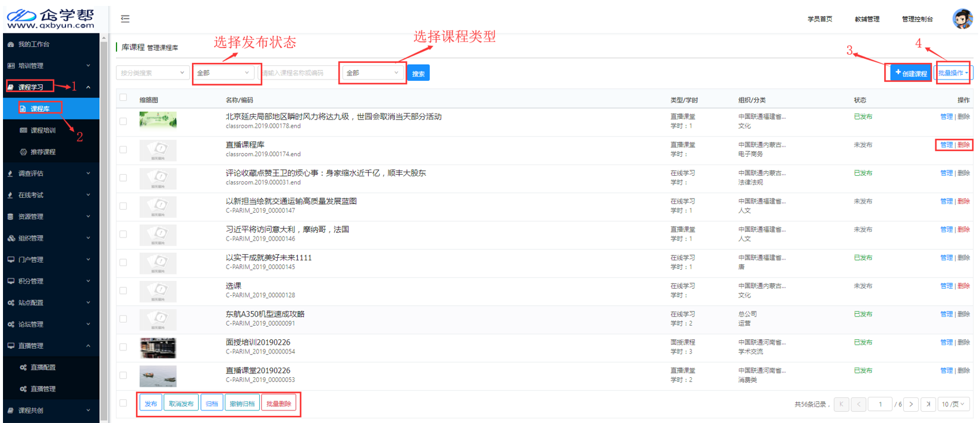The image size is (980, 423).
Task: Go to the next page arrow
Action: (911, 405)
